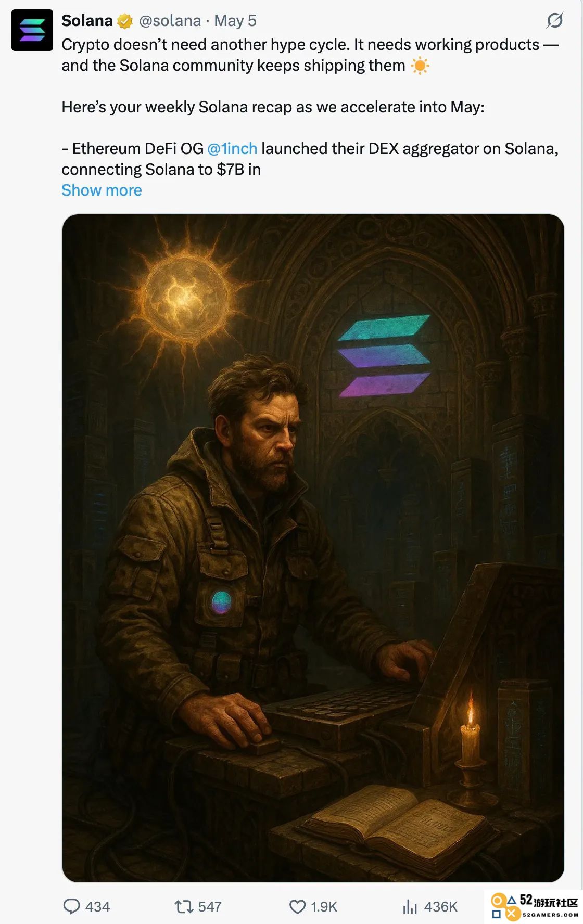
Task: Click the 434 replies count
Action: pos(97,907)
